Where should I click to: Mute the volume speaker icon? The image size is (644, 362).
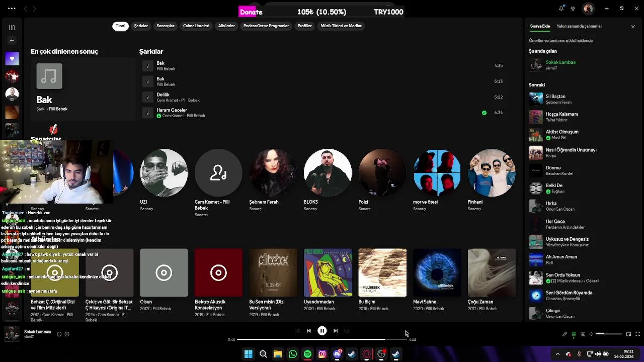(x=591, y=334)
